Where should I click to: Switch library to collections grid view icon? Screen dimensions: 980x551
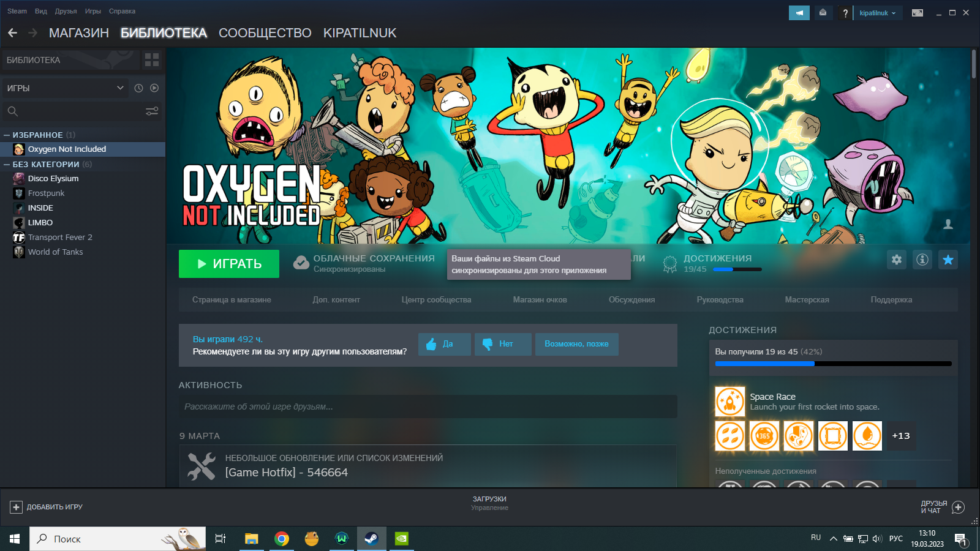152,60
